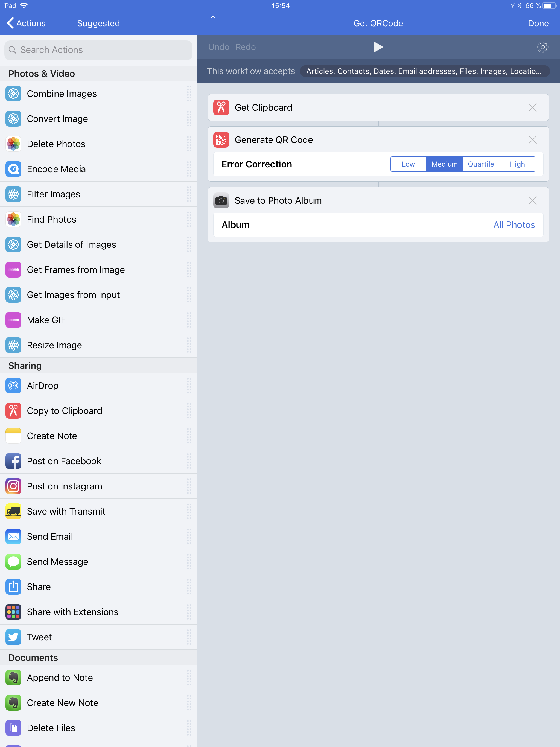Tap the Post on Instagram icon

(x=13, y=486)
